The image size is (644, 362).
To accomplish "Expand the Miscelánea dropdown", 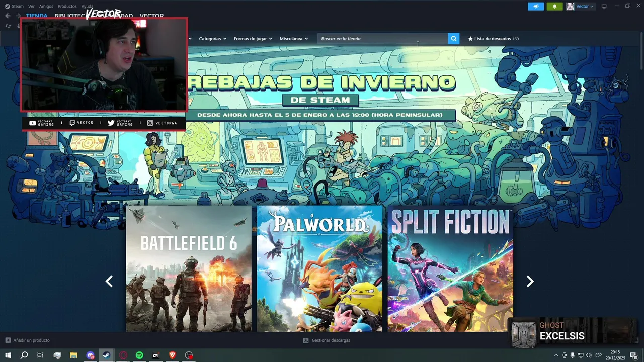I will coord(294,39).
